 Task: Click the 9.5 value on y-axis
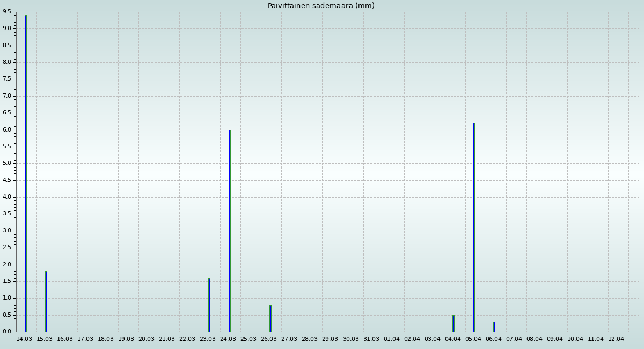tap(6, 12)
